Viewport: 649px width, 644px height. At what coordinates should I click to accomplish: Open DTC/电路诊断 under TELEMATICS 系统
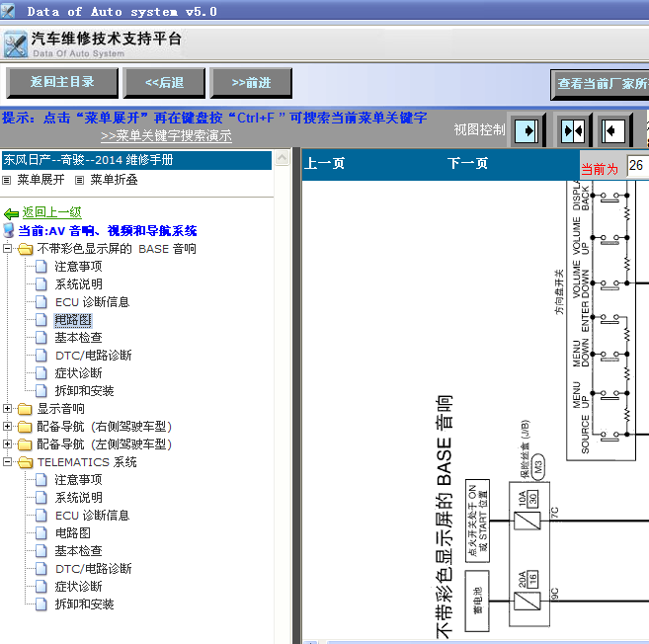(94, 569)
